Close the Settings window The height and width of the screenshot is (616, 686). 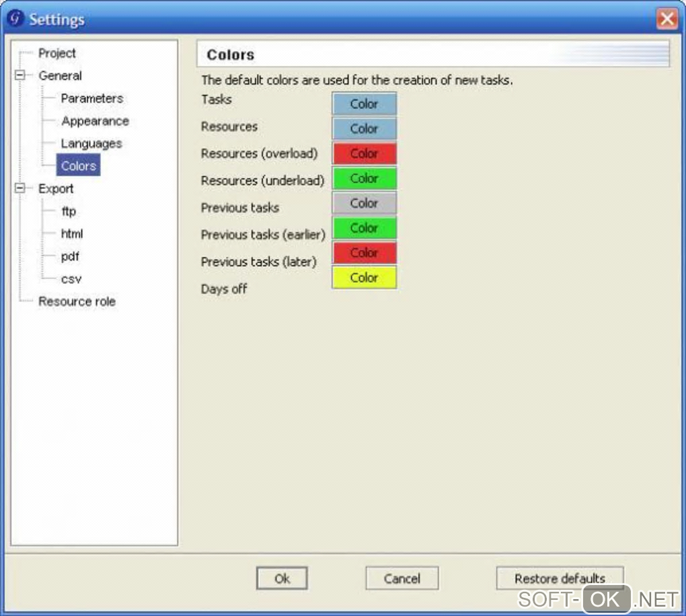(666, 19)
